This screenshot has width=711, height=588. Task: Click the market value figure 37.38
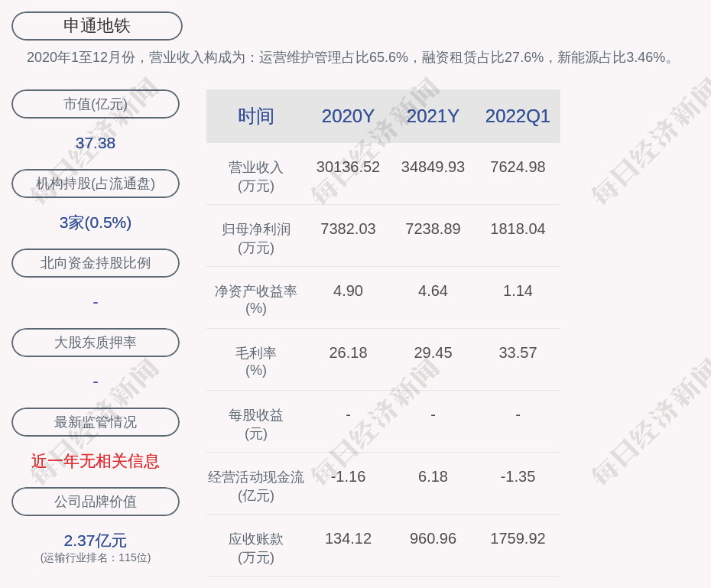[96, 143]
